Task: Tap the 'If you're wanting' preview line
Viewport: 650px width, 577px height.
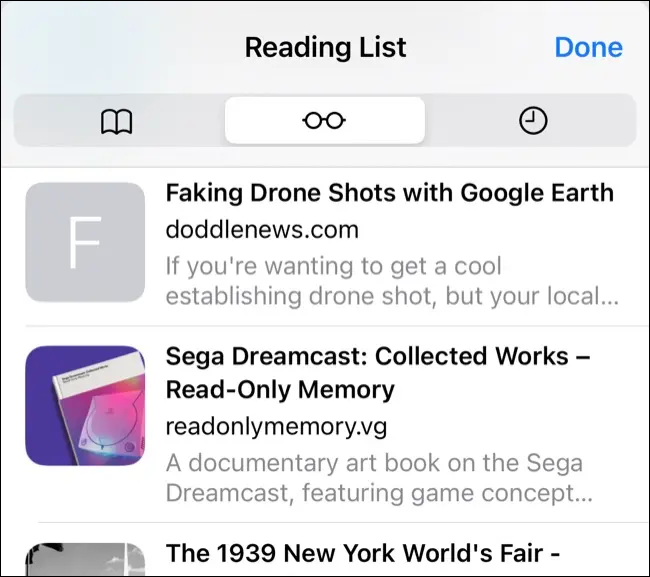Action: tap(334, 266)
